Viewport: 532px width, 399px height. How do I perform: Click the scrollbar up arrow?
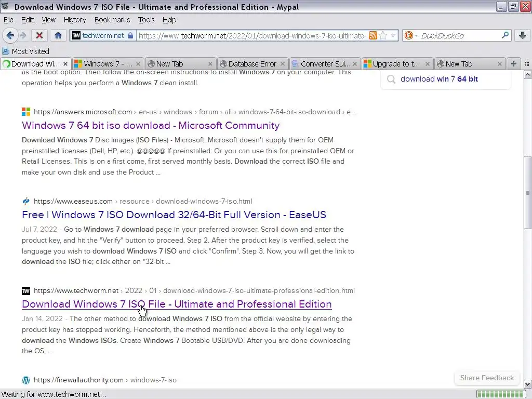(x=528, y=75)
